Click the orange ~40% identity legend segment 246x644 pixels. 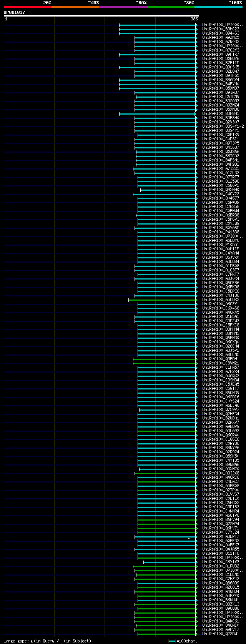(x=75, y=7)
